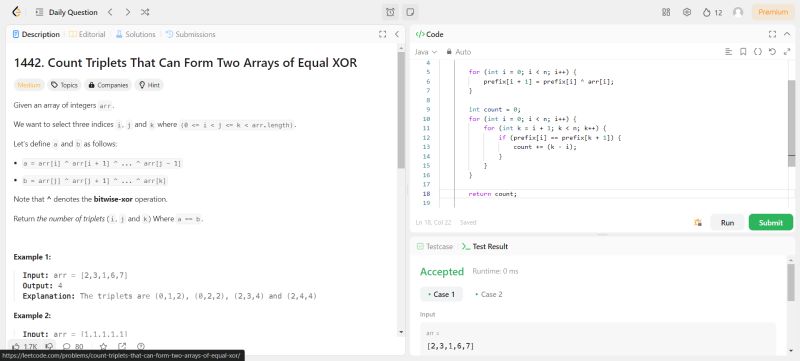
Task: Open settings gear in top bar
Action: click(x=687, y=12)
